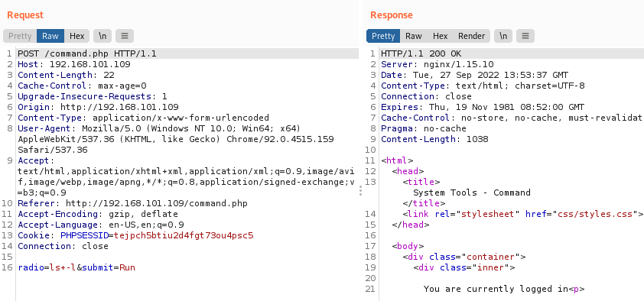Click the Request panel heading
The image size is (644, 301).
tap(25, 15)
